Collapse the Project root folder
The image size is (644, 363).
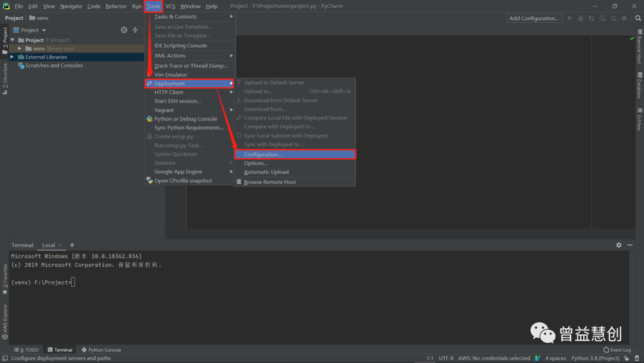tap(13, 40)
